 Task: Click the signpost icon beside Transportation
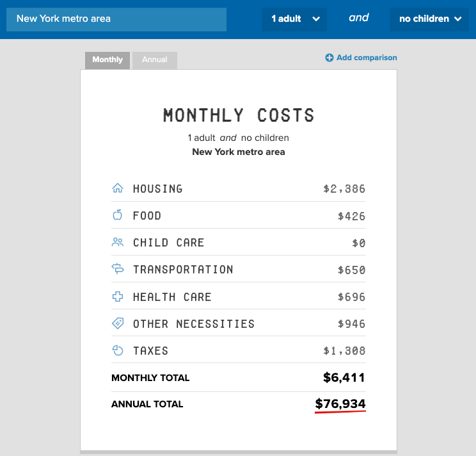pos(117,269)
